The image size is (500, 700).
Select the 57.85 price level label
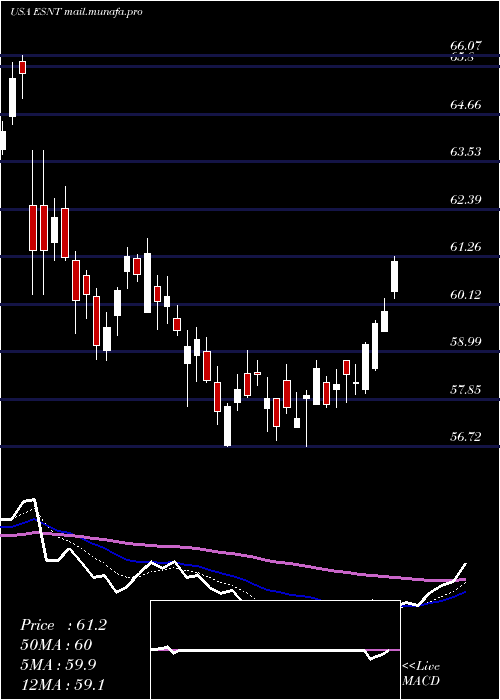pos(466,390)
